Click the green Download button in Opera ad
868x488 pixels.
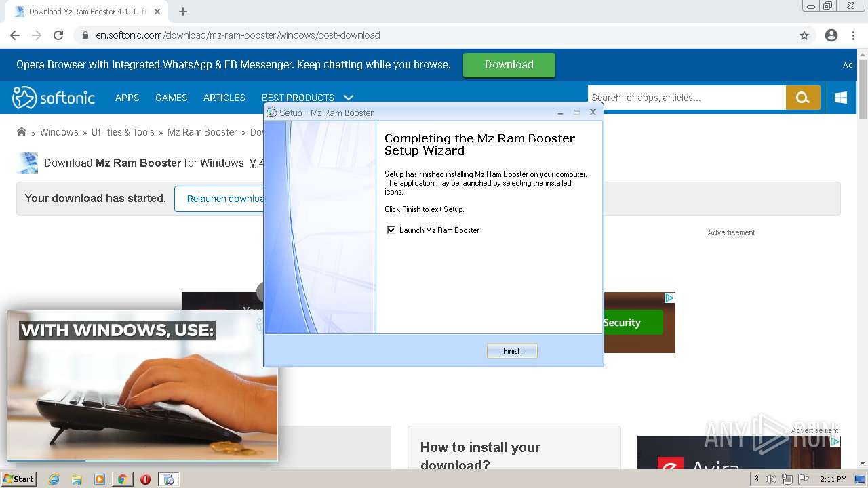(x=509, y=64)
